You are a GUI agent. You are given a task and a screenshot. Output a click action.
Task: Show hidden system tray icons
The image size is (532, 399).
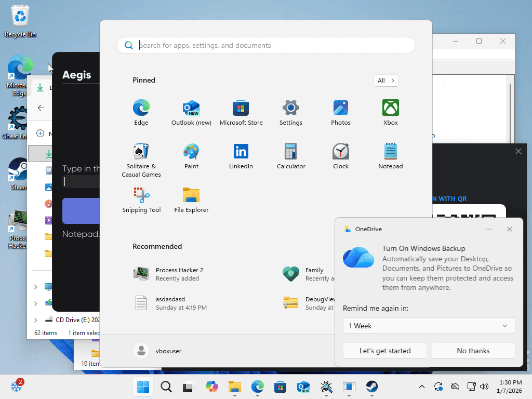click(422, 387)
